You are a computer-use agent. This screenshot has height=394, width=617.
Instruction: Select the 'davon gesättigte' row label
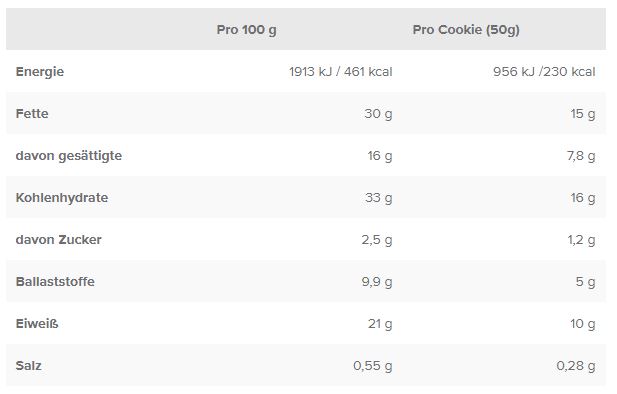tap(69, 156)
